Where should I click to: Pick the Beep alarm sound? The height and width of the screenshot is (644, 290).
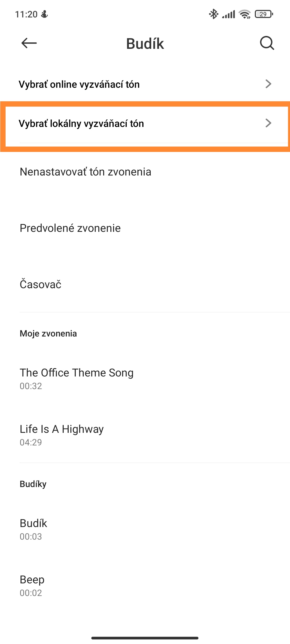145,585
